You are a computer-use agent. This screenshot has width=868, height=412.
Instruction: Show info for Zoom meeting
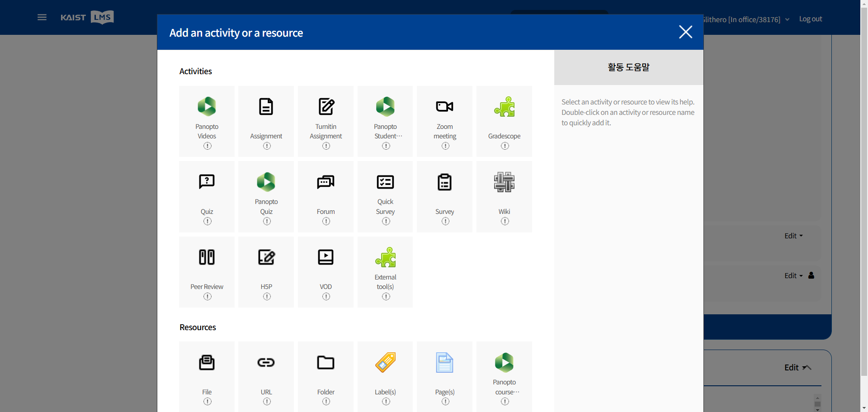446,146
